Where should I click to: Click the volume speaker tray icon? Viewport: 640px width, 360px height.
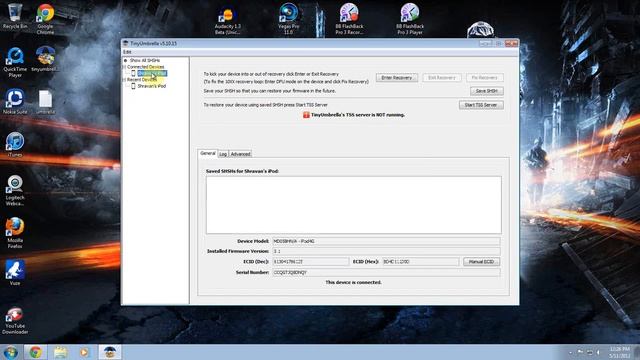coord(599,352)
